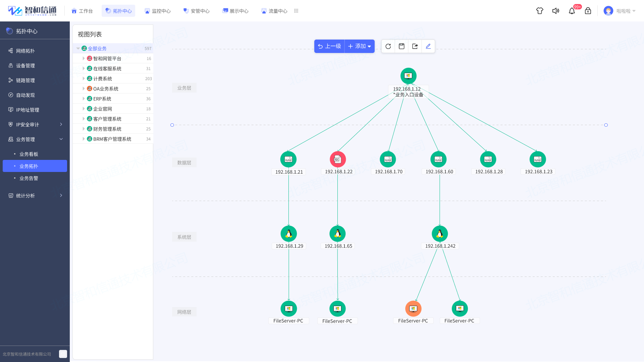This screenshot has width=644, height=362.
Task: Open the notification bell icon
Action: (572, 11)
